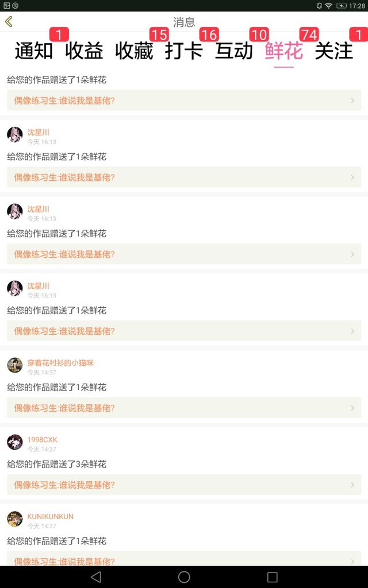Open the 通知 tab
This screenshot has height=588, width=368.
(34, 51)
